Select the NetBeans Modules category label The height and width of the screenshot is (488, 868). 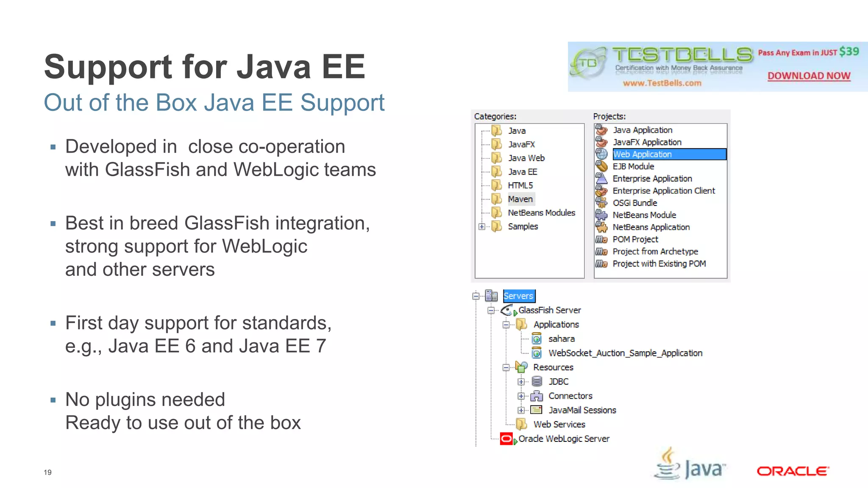click(x=542, y=213)
